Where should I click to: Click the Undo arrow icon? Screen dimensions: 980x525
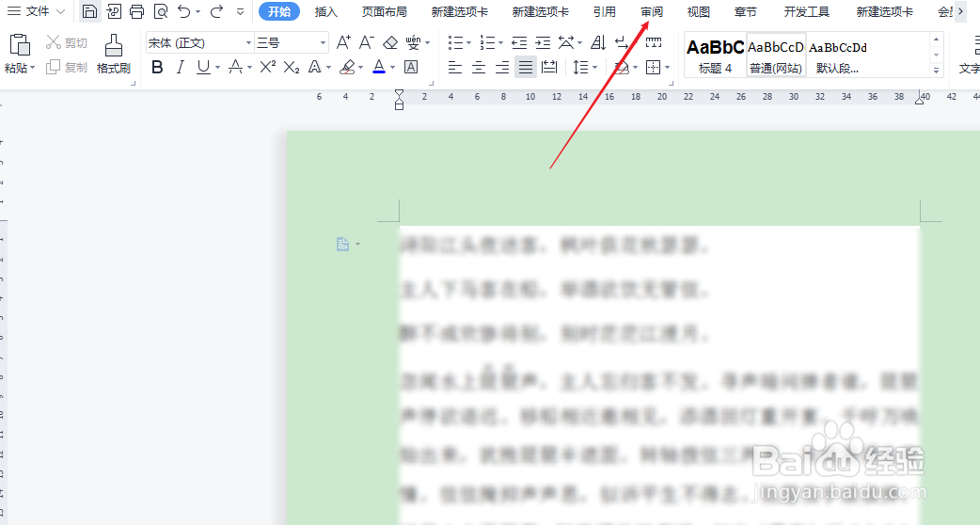pyautogui.click(x=183, y=11)
